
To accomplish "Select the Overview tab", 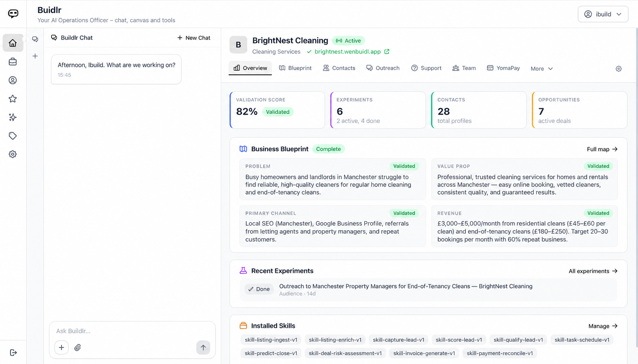I will tap(250, 68).
